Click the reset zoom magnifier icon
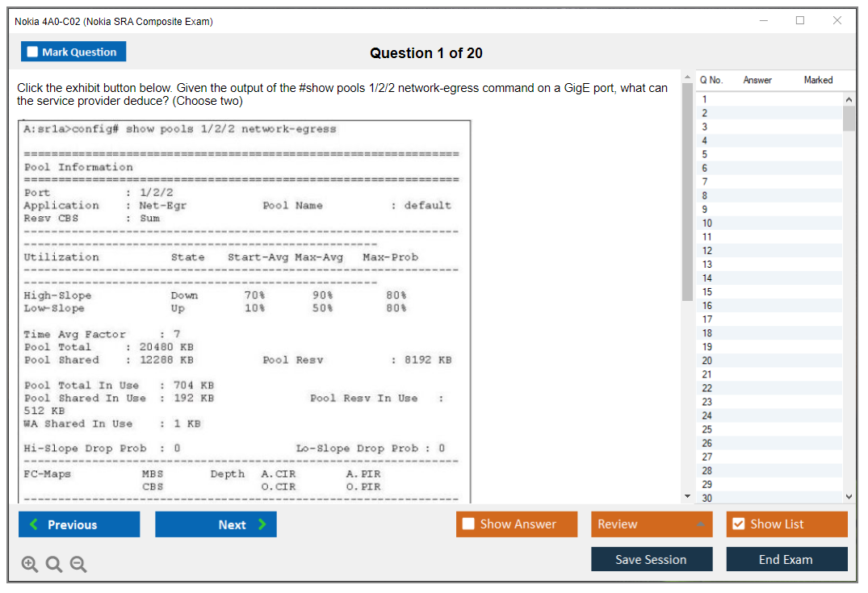This screenshot has width=868, height=593. pos(54,565)
